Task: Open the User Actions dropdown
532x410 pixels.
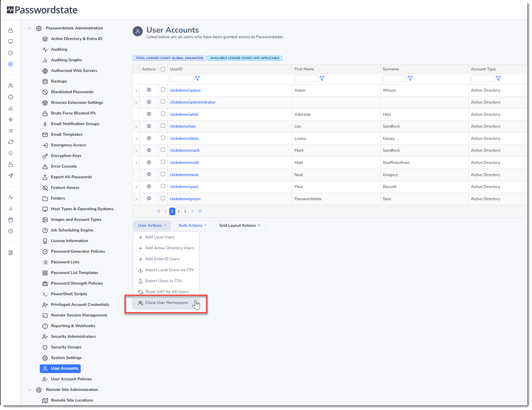Action: (x=152, y=225)
